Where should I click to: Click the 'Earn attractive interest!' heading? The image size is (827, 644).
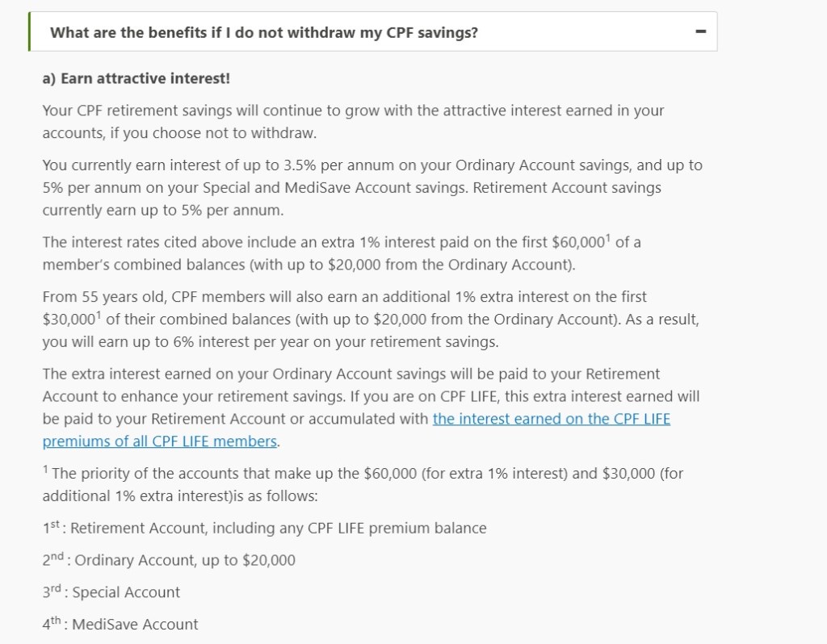136,78
